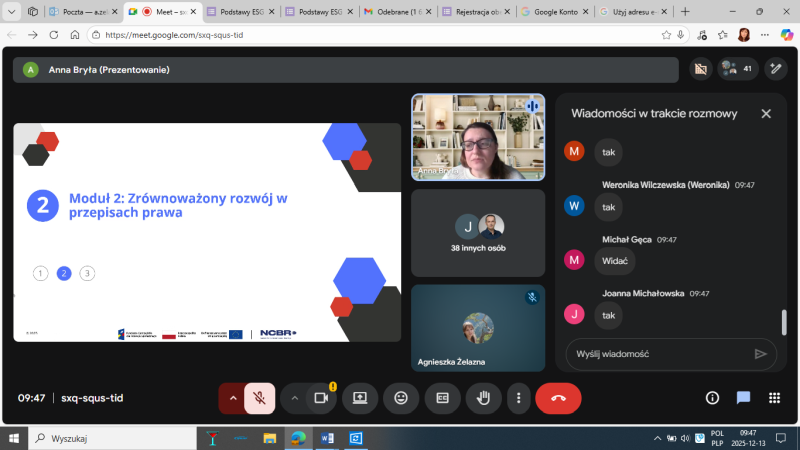Viewport: 800px width, 450px height.
Task: Expand the camera video settings arrow
Action: 295,398
